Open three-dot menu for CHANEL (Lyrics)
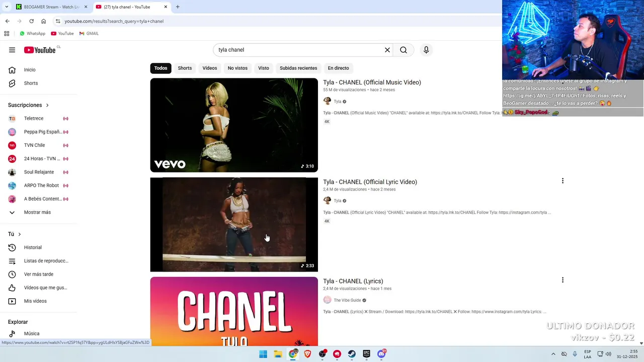644x362 pixels. [562, 280]
